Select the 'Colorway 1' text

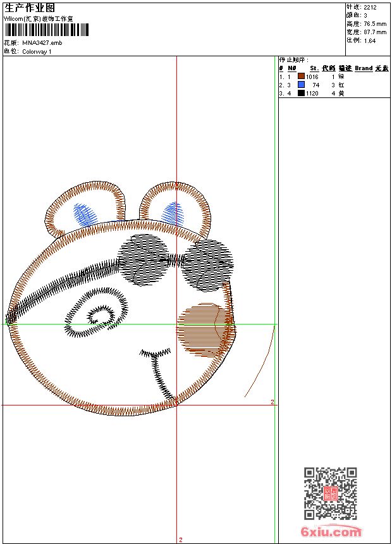point(37,52)
